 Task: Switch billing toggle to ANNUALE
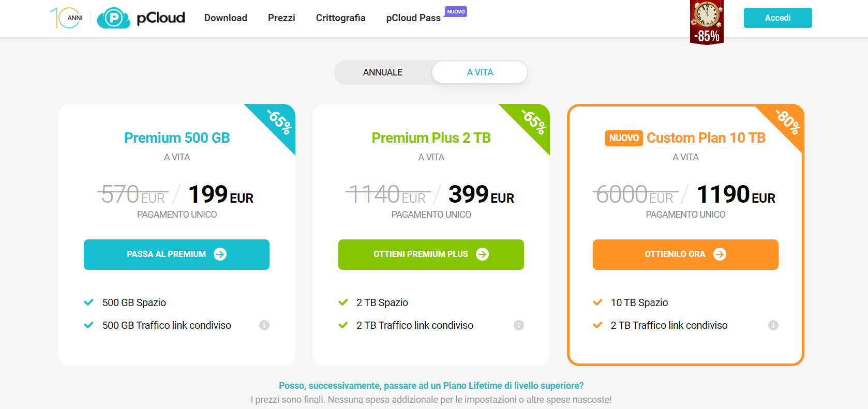pos(383,72)
